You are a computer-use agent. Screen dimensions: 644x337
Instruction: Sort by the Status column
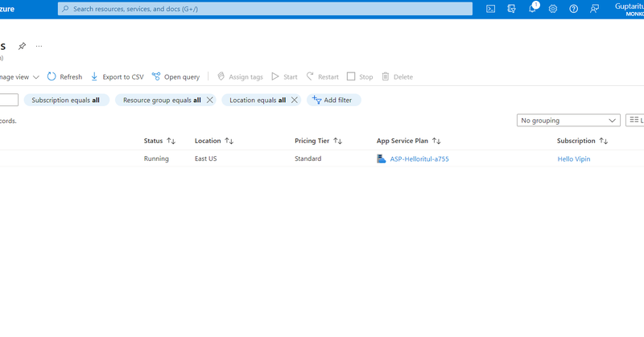(159, 141)
